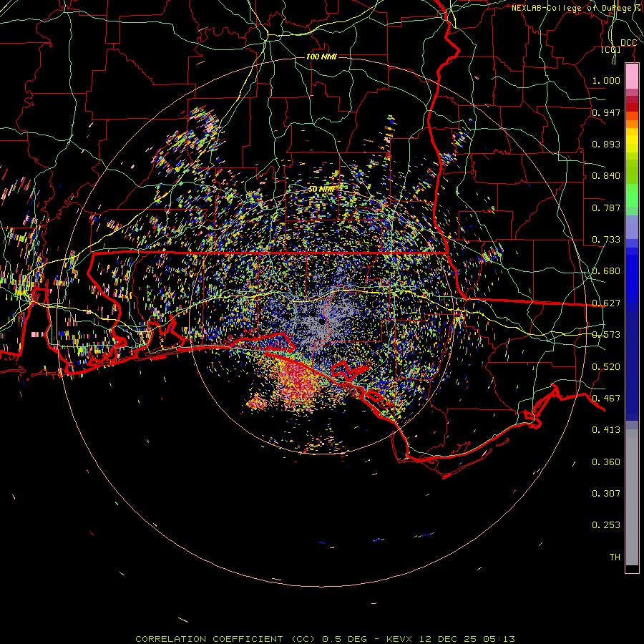Click the 1.000 scale value

point(606,80)
